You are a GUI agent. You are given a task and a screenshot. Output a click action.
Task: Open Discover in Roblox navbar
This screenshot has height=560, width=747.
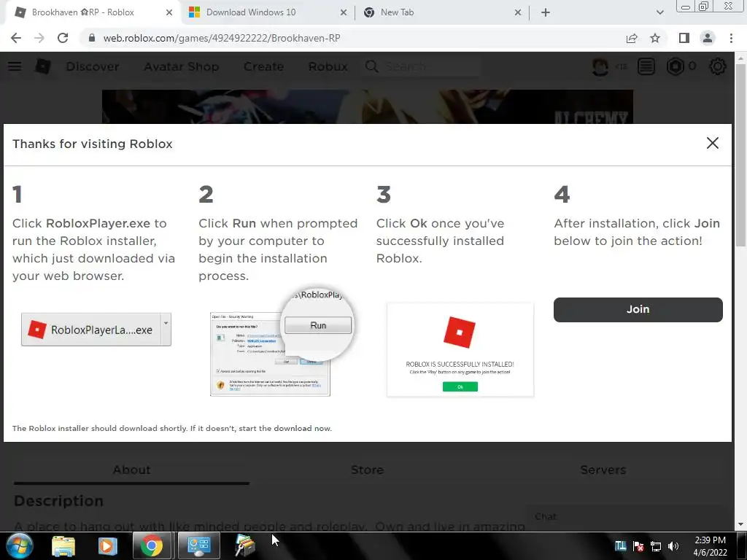[x=93, y=66]
